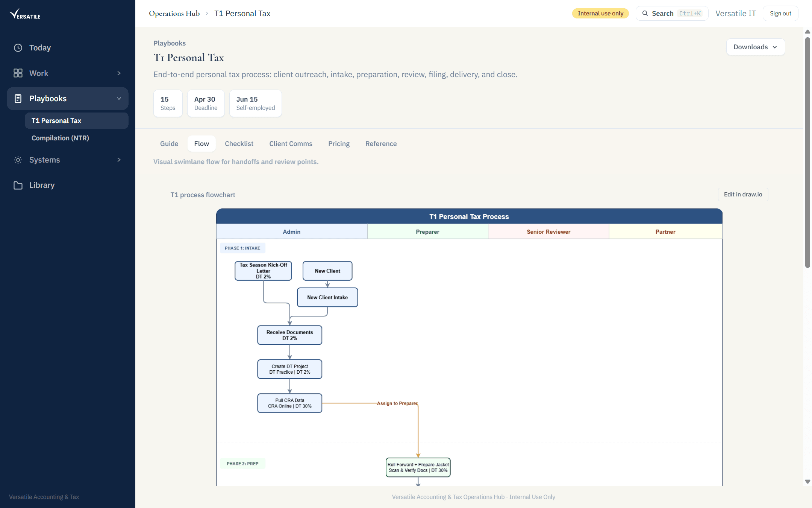Click the Assign to Preparer connector label
Image resolution: width=812 pixels, height=508 pixels.
tap(397, 403)
